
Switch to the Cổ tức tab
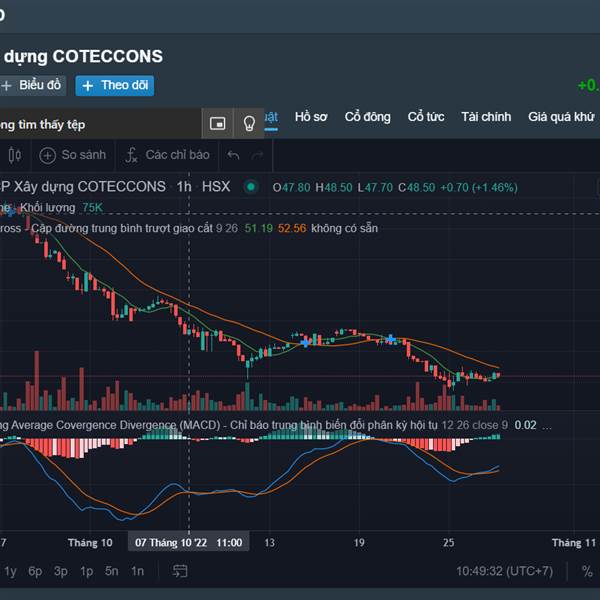pos(426,117)
